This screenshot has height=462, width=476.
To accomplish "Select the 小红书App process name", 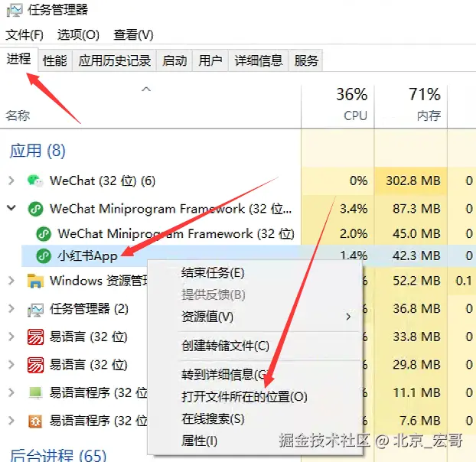I will [87, 256].
